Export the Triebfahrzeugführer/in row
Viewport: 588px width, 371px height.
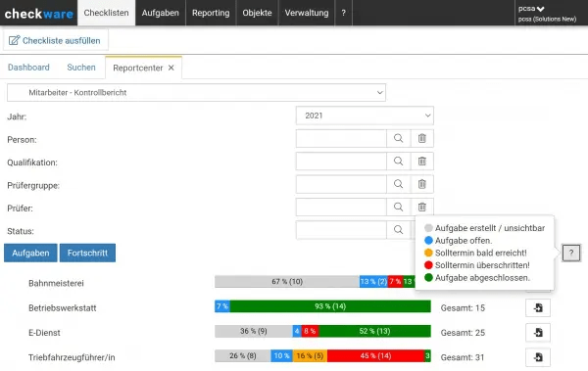[x=538, y=357]
